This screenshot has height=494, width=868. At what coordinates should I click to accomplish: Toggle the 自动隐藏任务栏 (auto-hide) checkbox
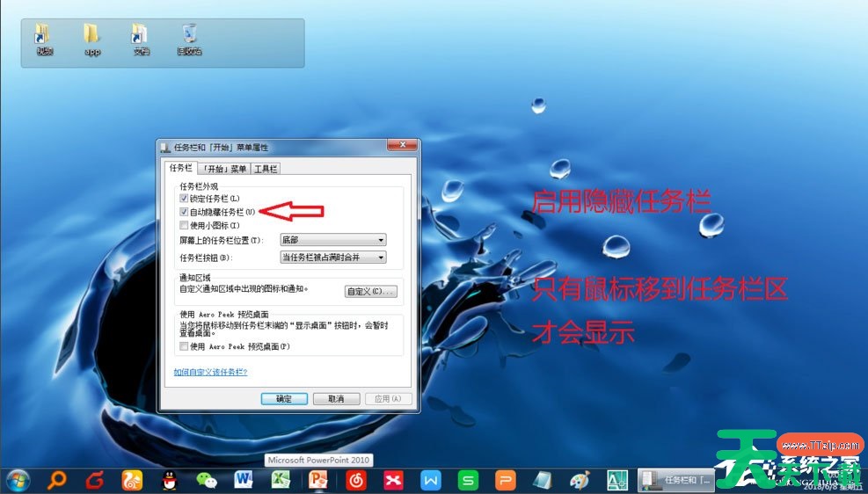tap(184, 212)
